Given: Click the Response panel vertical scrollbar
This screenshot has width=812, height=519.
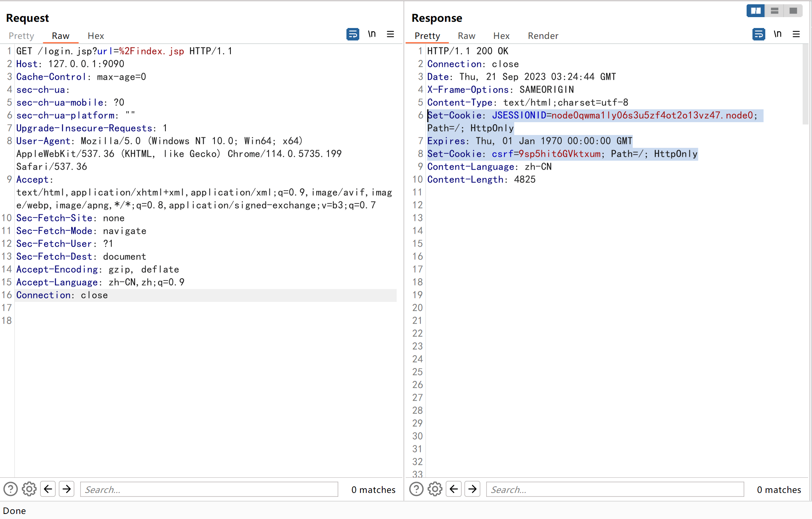Looking at the screenshot, I should tap(805, 84).
